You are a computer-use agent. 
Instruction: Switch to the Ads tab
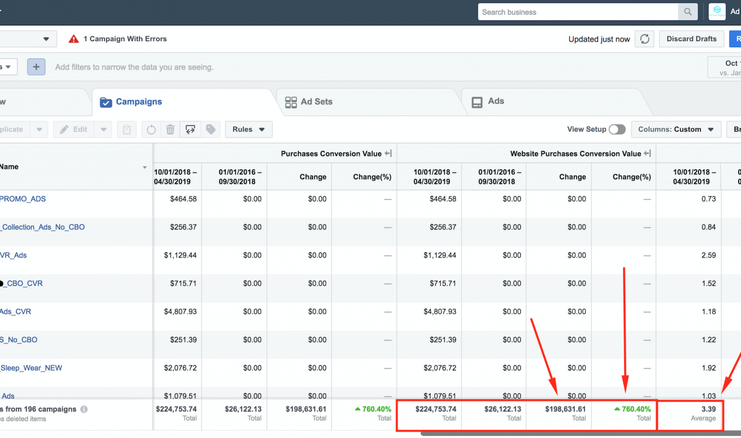pyautogui.click(x=487, y=102)
